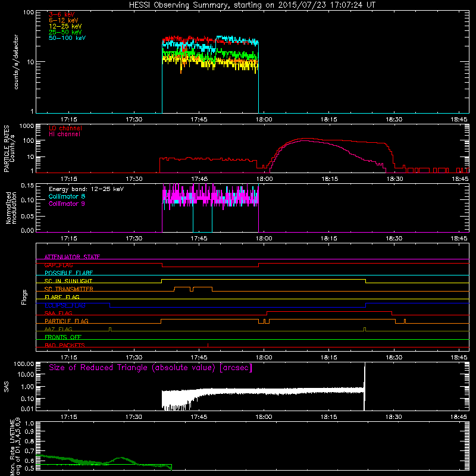This screenshot has height=476, width=476.
Task: Select the SAA_FLAG label
Action: tap(58, 313)
